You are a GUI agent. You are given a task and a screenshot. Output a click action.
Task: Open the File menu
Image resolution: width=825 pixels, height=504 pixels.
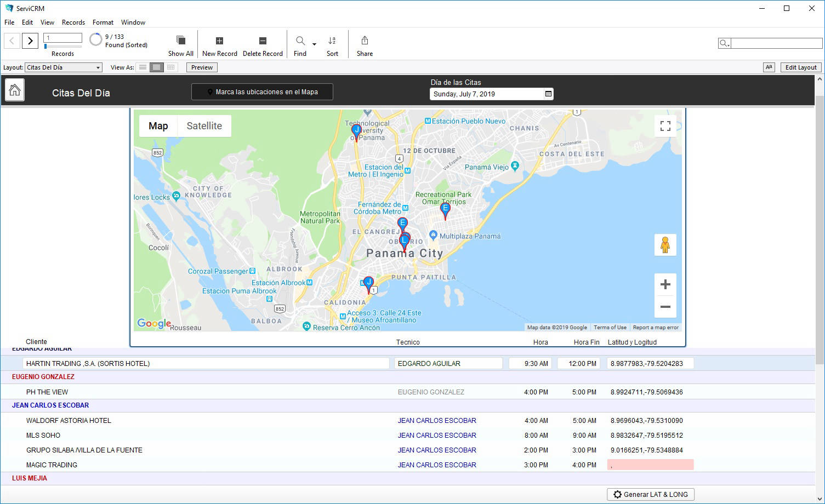(x=9, y=22)
